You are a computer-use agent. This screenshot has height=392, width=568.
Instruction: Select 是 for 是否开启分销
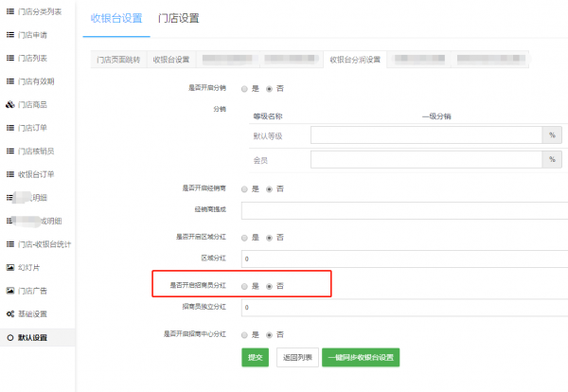[244, 89]
